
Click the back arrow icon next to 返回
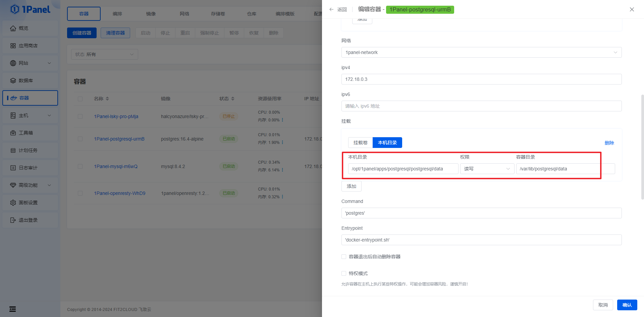coord(331,9)
